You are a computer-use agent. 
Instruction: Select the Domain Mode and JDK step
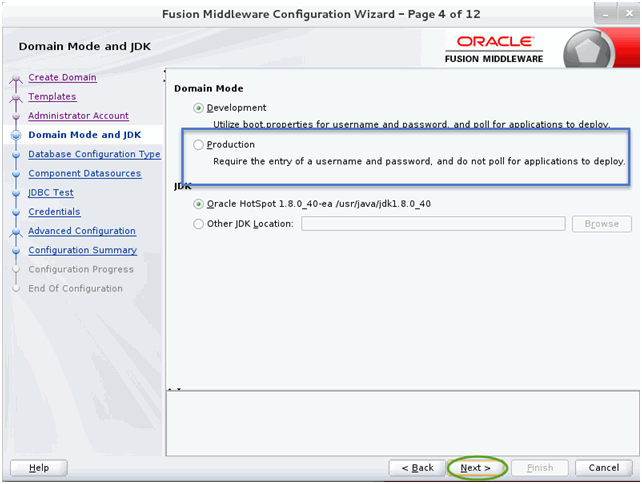point(85,135)
